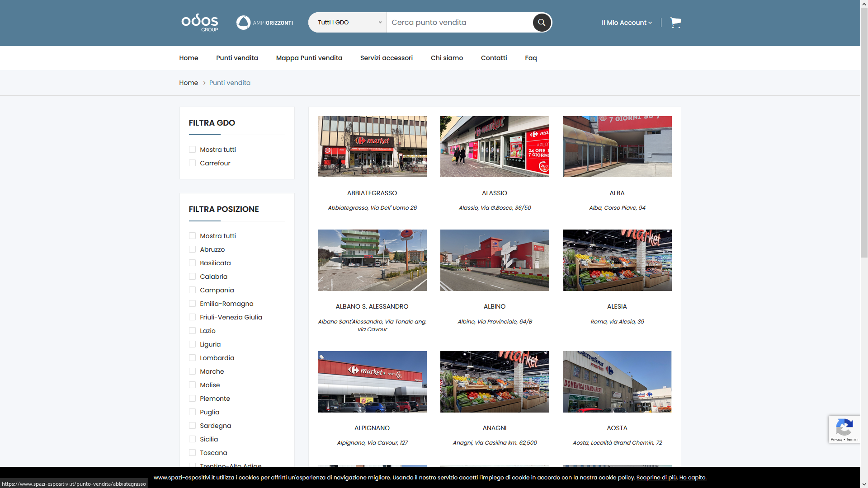
Task: Open Faq menu item
Action: tap(531, 58)
